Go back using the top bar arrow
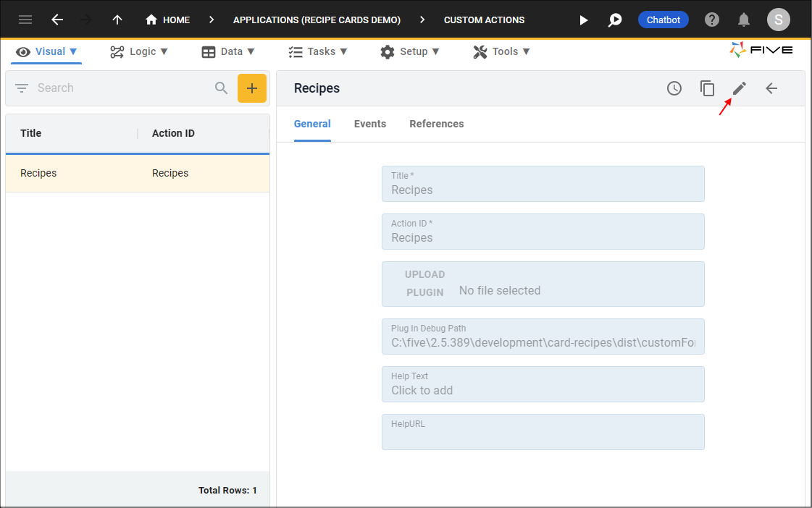Screen dimensions: 812x508 coord(57,20)
